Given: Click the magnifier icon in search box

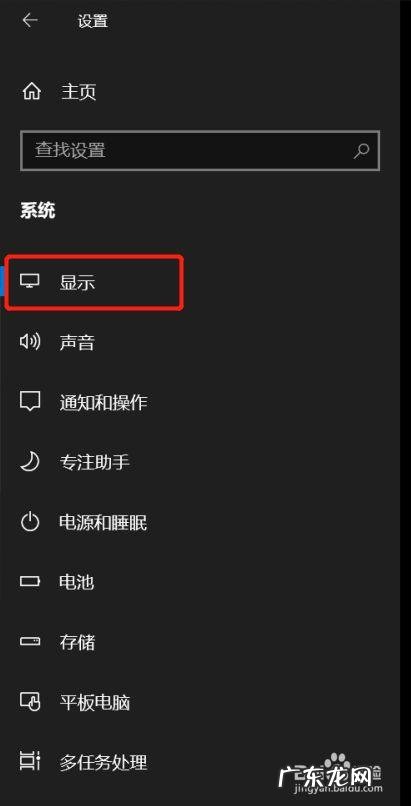Looking at the screenshot, I should tap(362, 151).
